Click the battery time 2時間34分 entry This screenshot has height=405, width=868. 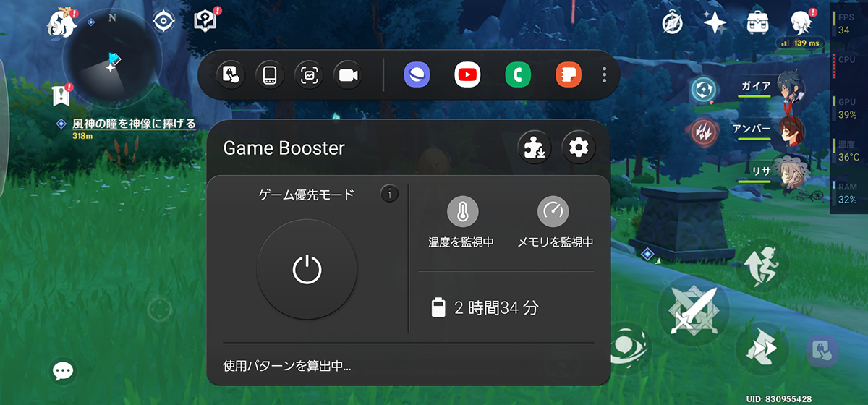[485, 308]
